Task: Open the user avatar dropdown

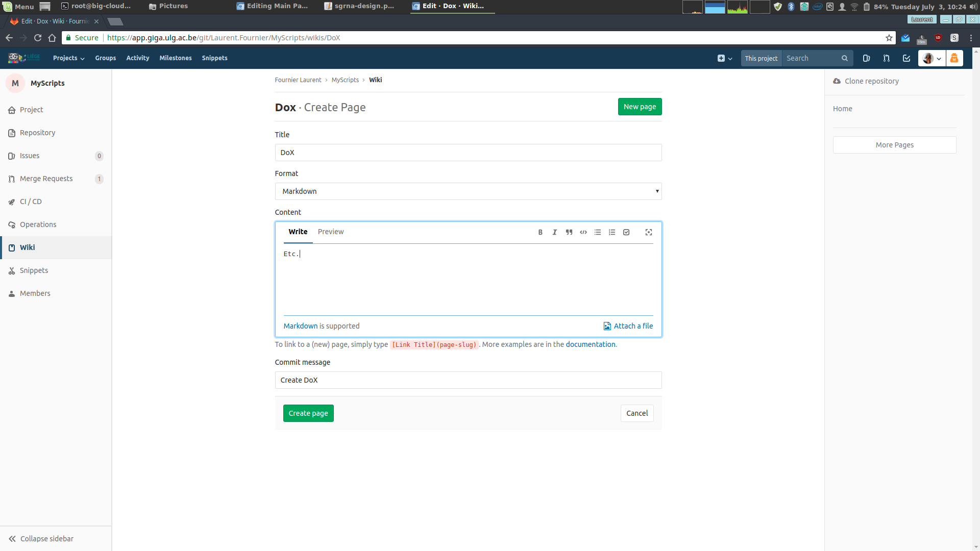Action: coord(932,58)
